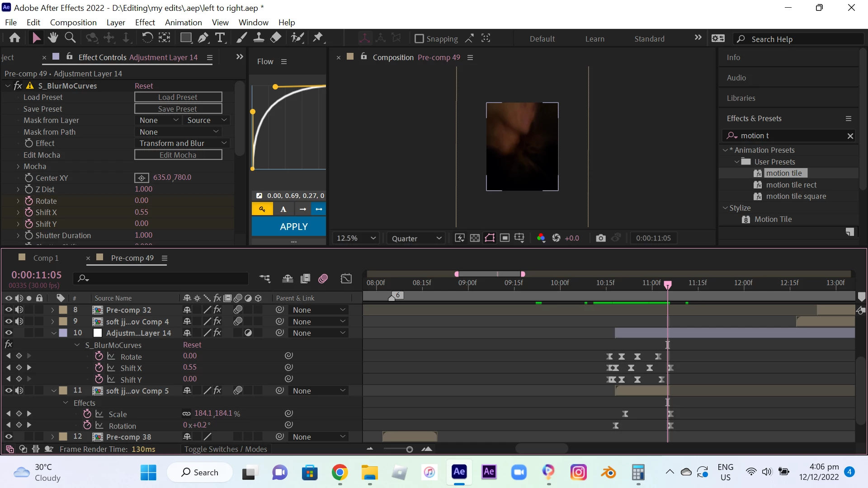Expand the Pre-comp 38 layer
Image resolution: width=868 pixels, height=488 pixels.
(52, 437)
